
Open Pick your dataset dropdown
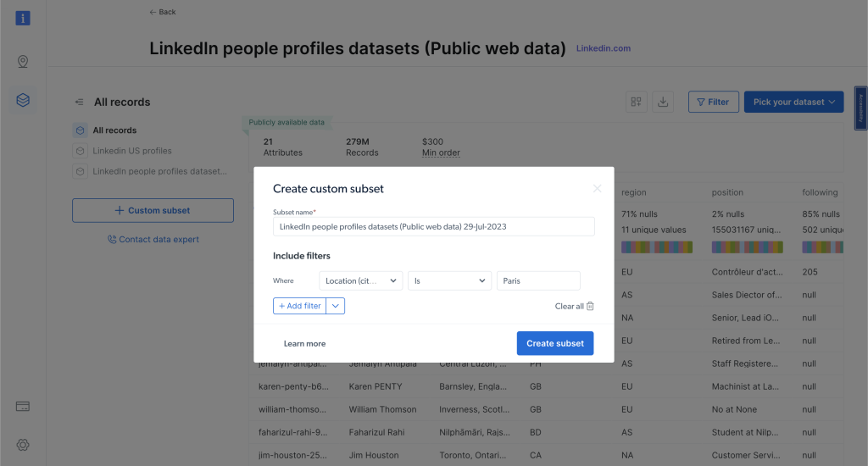pyautogui.click(x=793, y=102)
